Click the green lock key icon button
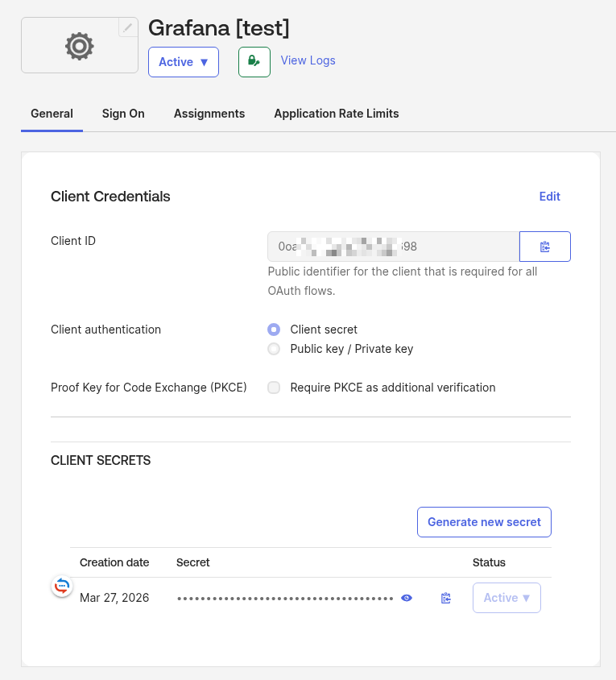 point(254,62)
